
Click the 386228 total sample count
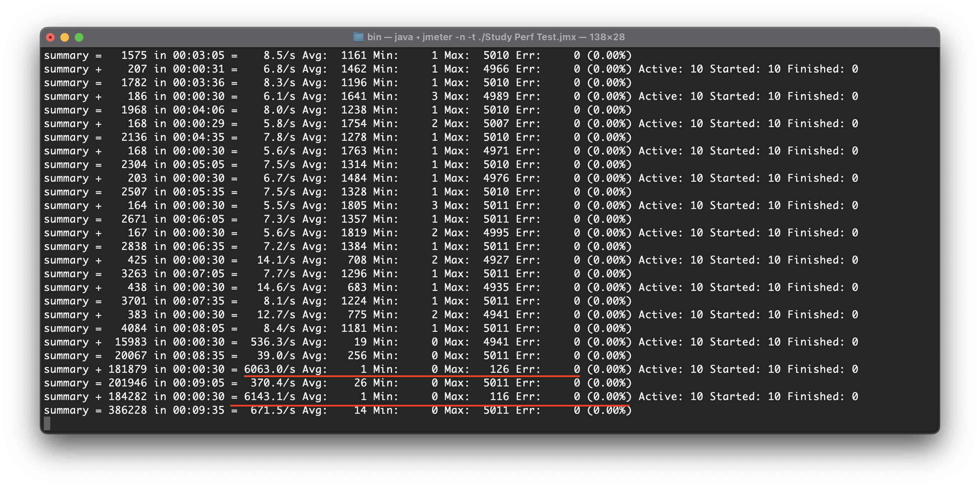coord(128,410)
